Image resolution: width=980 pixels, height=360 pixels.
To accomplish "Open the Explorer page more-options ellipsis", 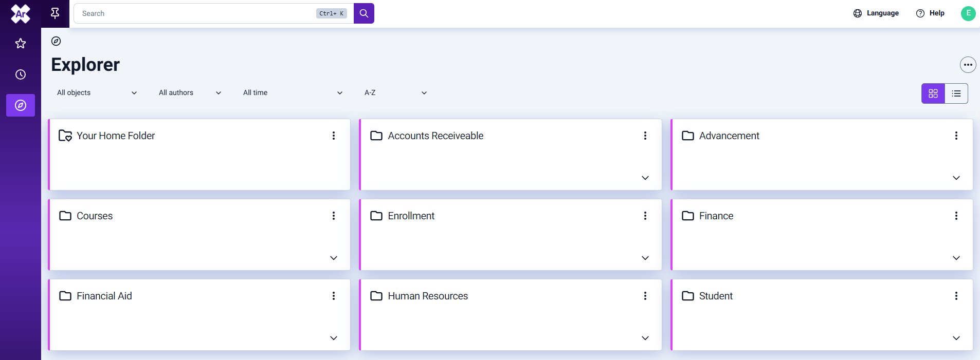I will (968, 65).
